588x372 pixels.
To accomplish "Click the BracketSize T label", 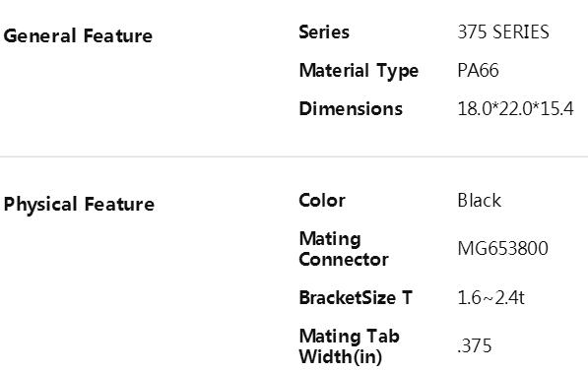I will [x=356, y=298].
